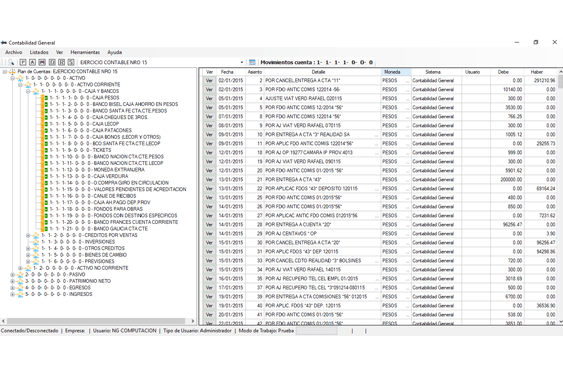The width and height of the screenshot is (563, 375).
Task: Select the PREVISIONES tree row
Action: tap(78, 261)
